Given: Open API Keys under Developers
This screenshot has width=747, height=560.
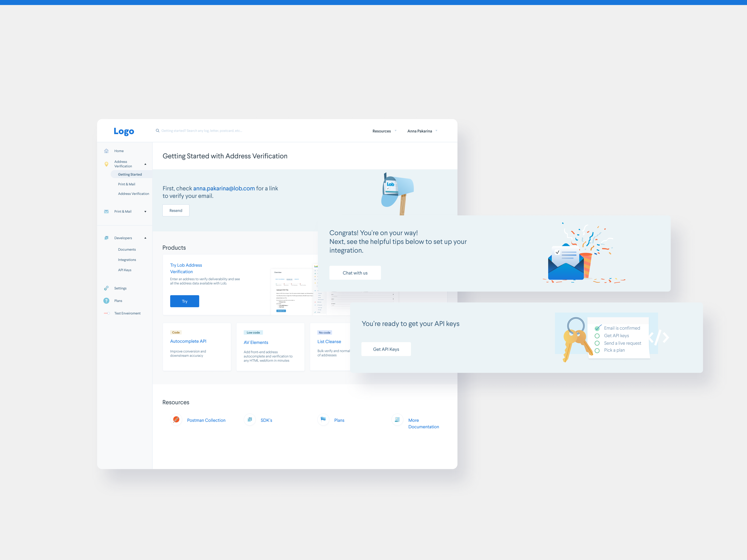Looking at the screenshot, I should click(125, 270).
